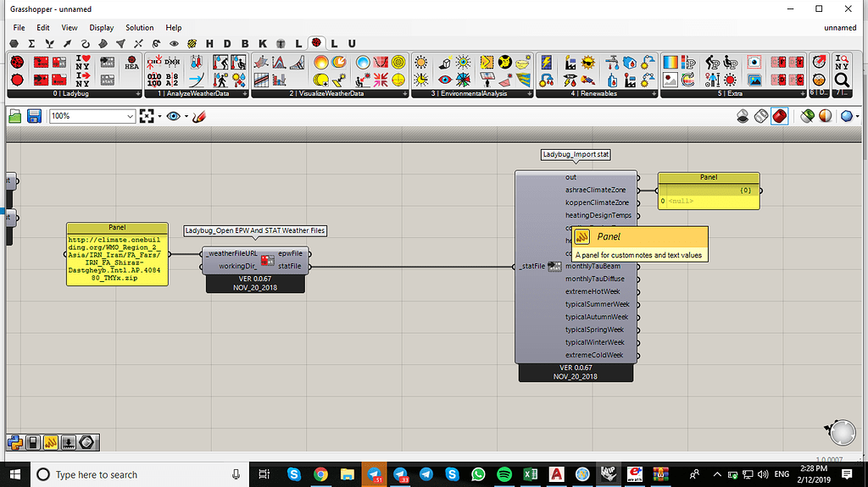Open document preview settings sphere
The height and width of the screenshot is (487, 868).
(x=847, y=116)
